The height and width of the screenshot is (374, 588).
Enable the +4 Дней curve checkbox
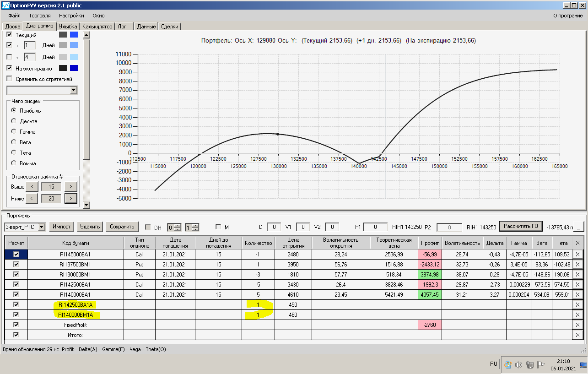pos(9,57)
